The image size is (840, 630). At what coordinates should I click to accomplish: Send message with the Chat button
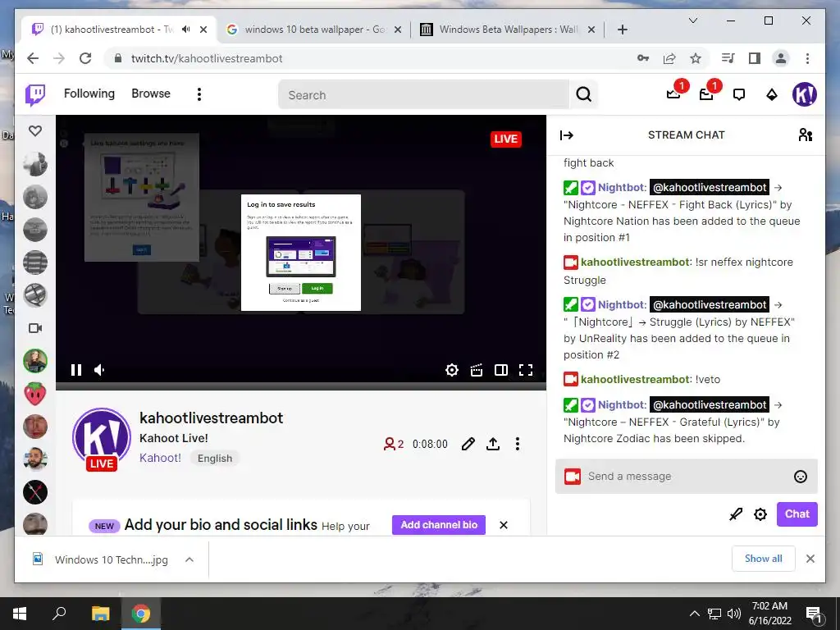[x=797, y=514]
